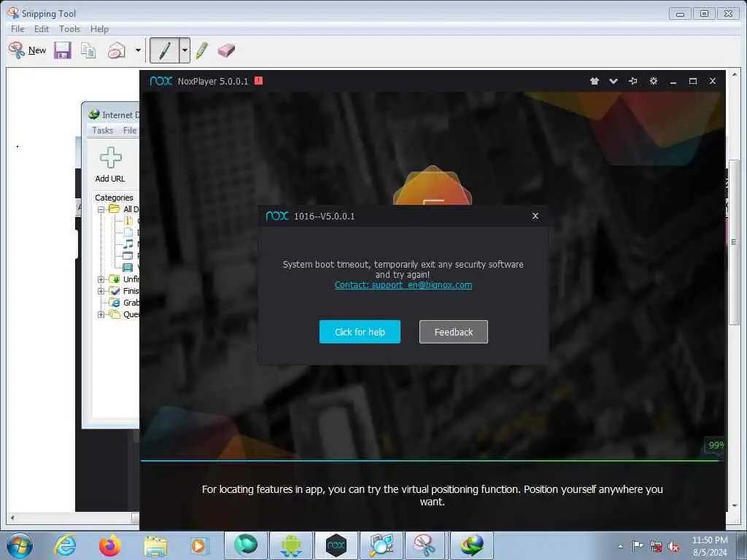Select the Highlighter tool

202,50
